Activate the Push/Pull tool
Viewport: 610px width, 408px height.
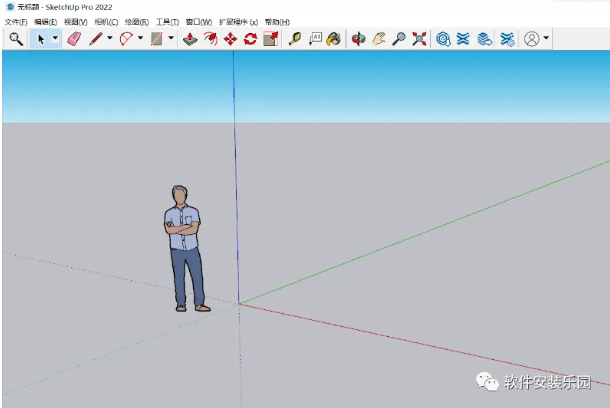[190, 39]
